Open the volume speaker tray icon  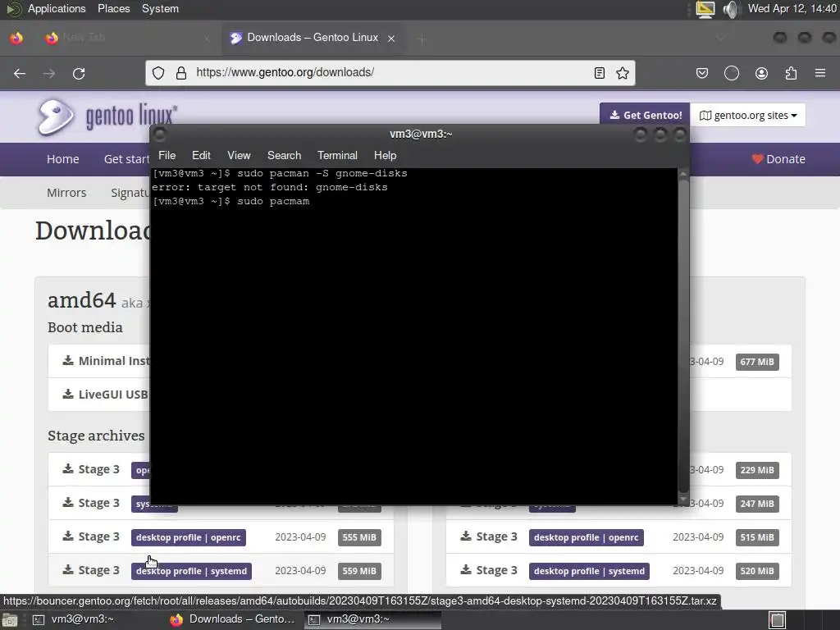(x=729, y=9)
